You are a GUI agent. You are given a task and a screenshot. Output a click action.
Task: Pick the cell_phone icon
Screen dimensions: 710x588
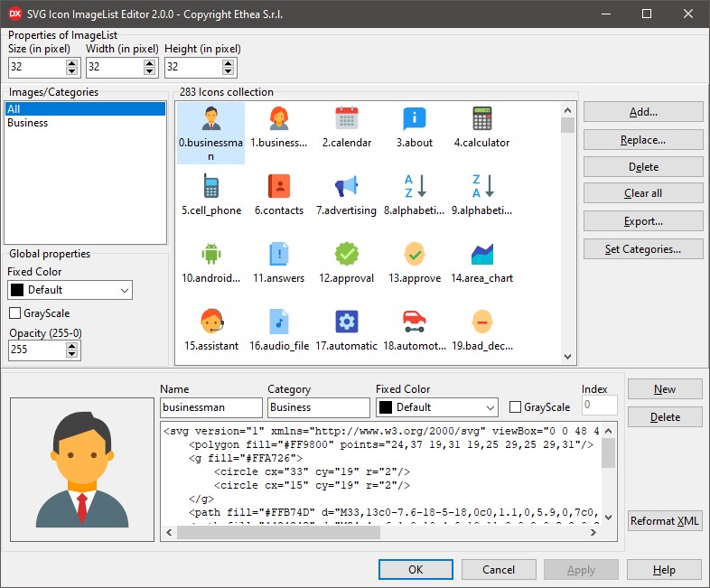point(211,186)
